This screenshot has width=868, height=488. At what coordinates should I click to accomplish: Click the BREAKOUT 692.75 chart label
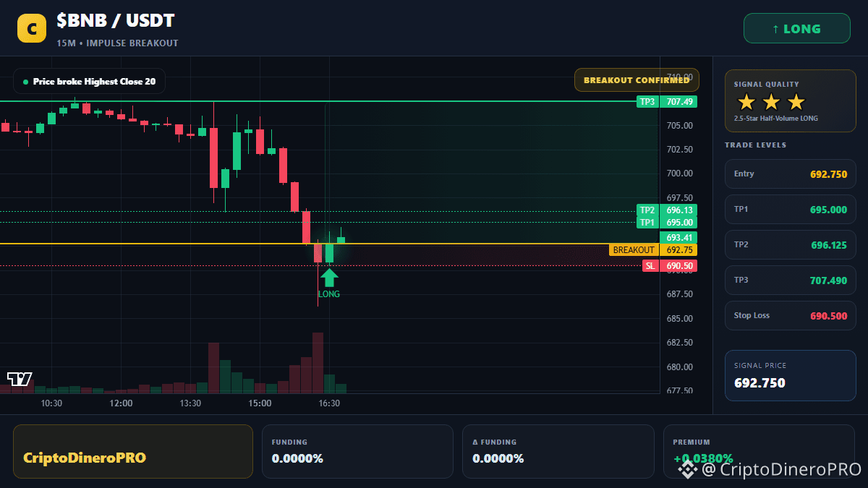[x=653, y=250]
